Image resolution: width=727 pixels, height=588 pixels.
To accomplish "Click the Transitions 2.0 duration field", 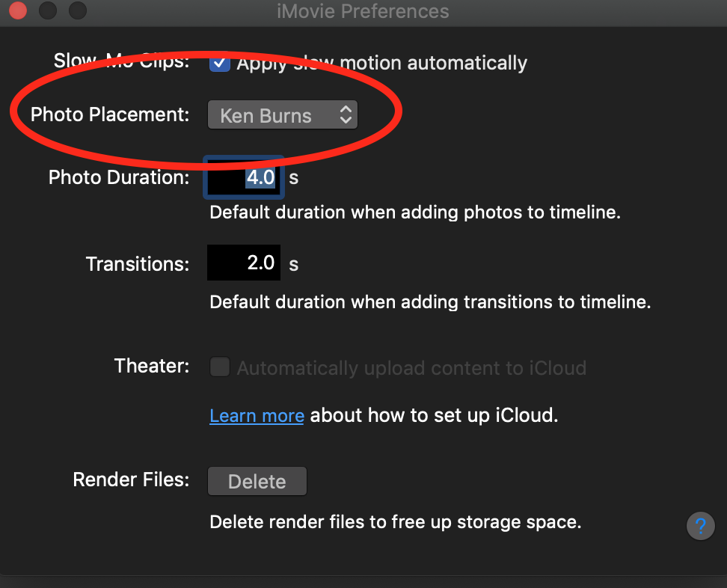I will (243, 263).
